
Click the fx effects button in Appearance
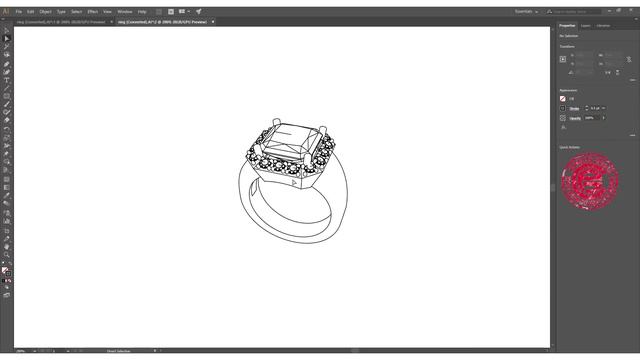pyautogui.click(x=563, y=127)
